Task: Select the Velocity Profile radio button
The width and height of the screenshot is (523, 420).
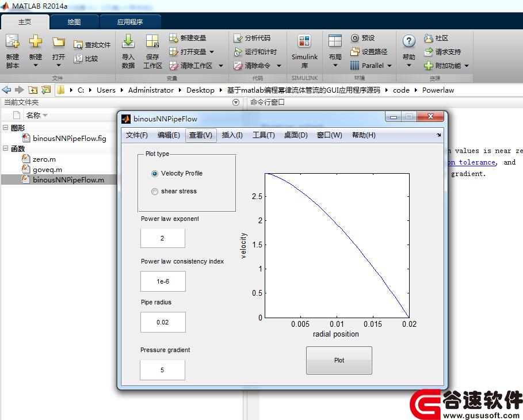Action: point(155,174)
